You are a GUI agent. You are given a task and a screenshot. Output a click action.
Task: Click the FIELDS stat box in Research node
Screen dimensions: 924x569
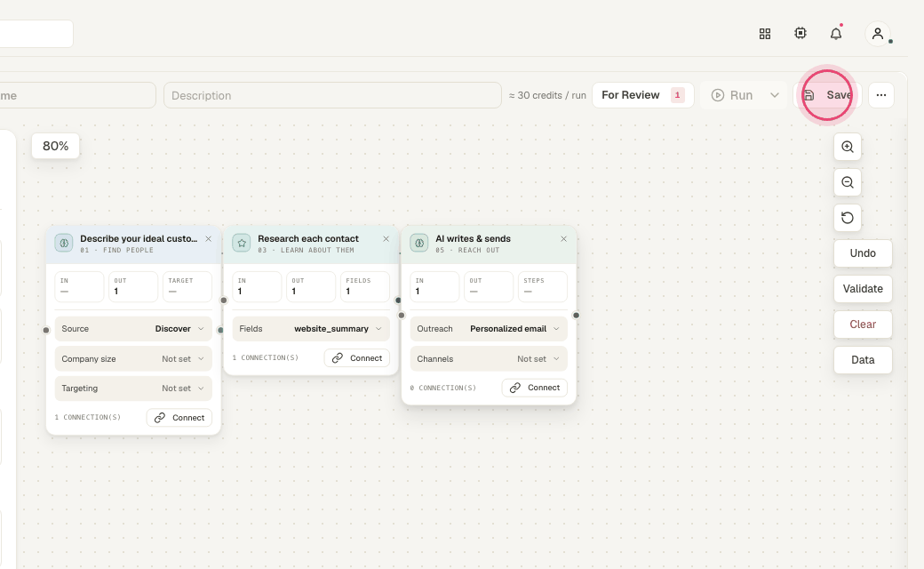click(365, 286)
